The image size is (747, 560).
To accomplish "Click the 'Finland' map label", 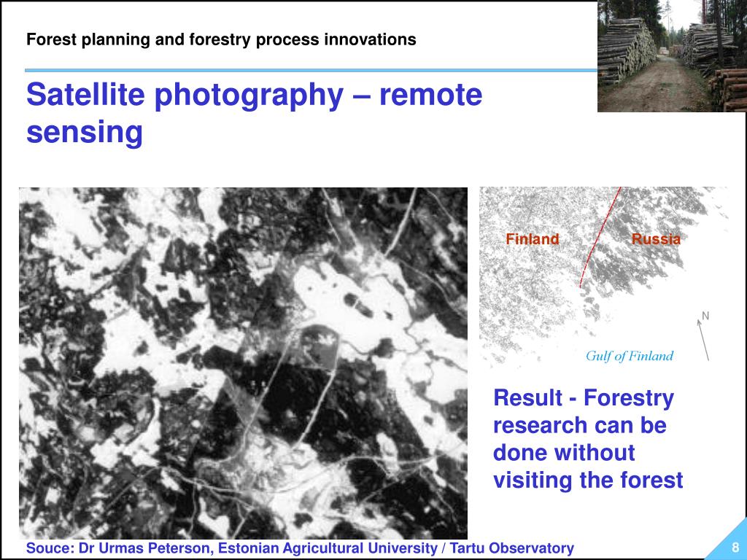I will pyautogui.click(x=532, y=239).
